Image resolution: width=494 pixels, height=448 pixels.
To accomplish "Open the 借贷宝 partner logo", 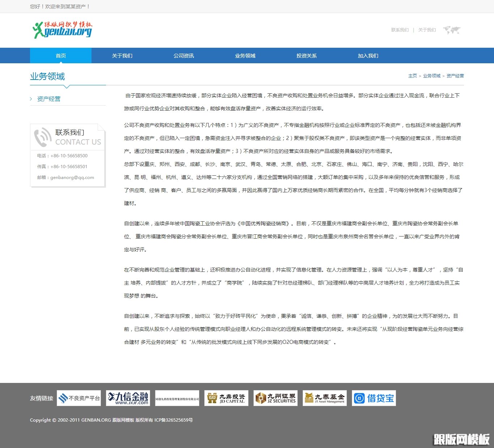I will click(374, 398).
